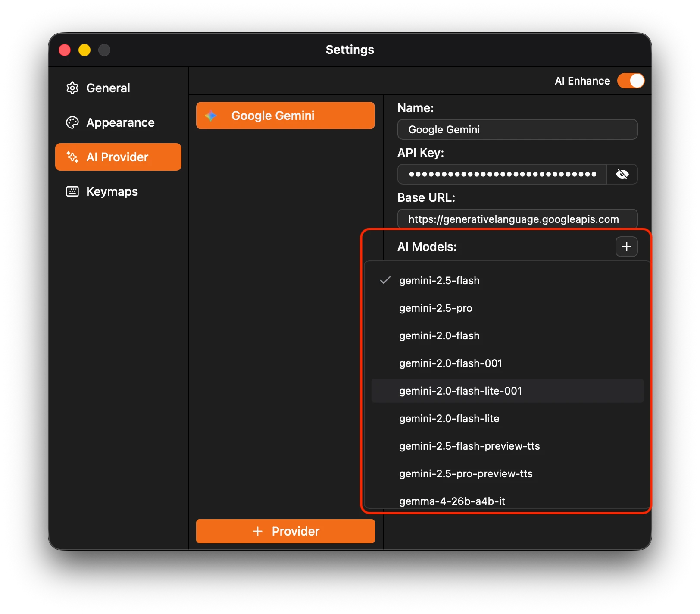Minimize the Settings window

(84, 50)
